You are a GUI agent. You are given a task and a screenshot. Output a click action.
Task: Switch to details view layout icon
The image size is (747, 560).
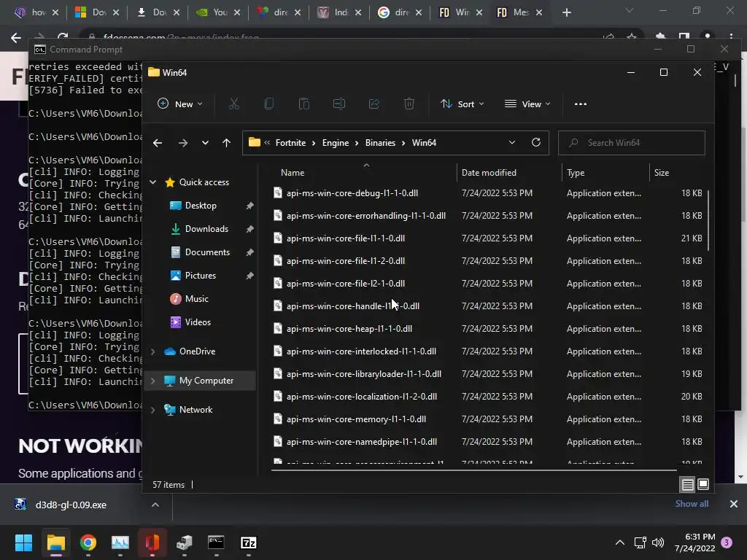pyautogui.click(x=687, y=485)
